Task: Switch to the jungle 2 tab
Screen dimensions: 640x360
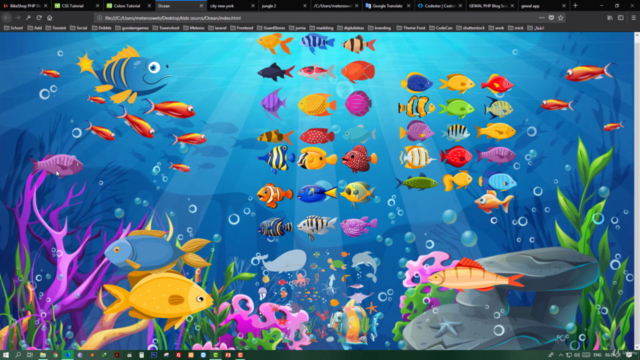Action: (x=284, y=6)
